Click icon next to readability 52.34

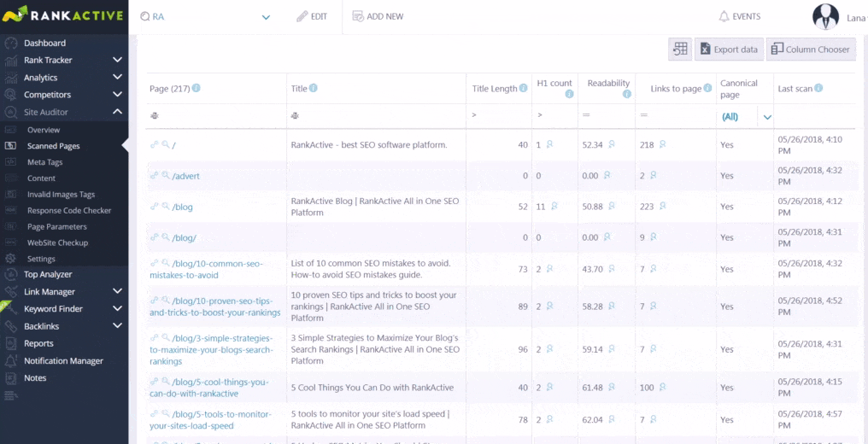pos(612,143)
